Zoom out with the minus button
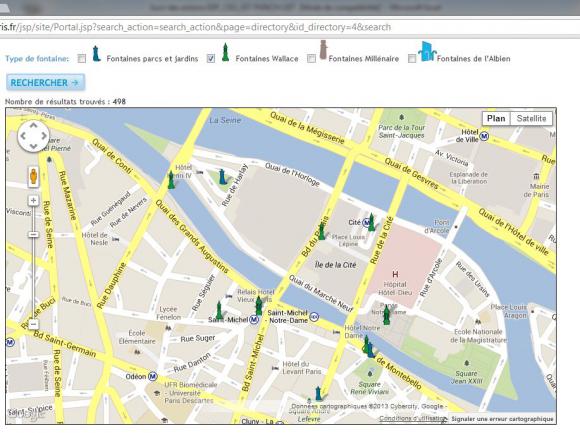Screen dimensions: 580x433 33,324
